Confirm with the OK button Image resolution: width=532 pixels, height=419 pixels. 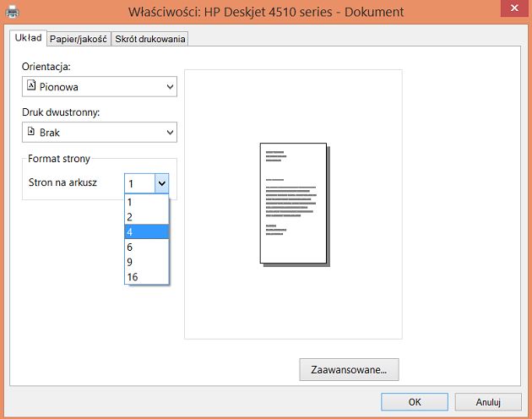(415, 402)
